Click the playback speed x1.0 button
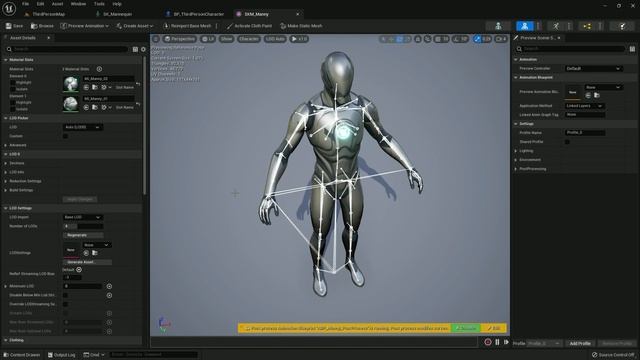640x360 pixels. pos(299,39)
